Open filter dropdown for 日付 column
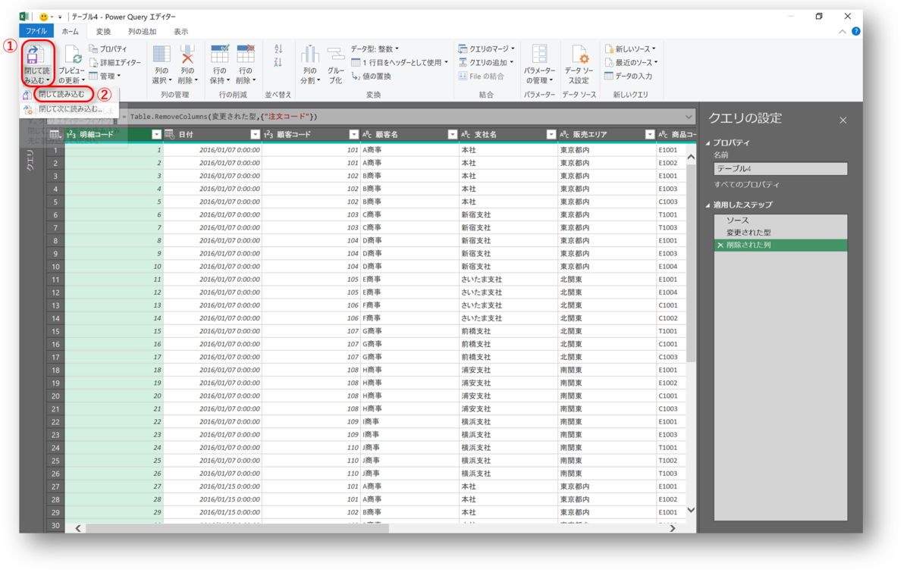 (x=255, y=135)
